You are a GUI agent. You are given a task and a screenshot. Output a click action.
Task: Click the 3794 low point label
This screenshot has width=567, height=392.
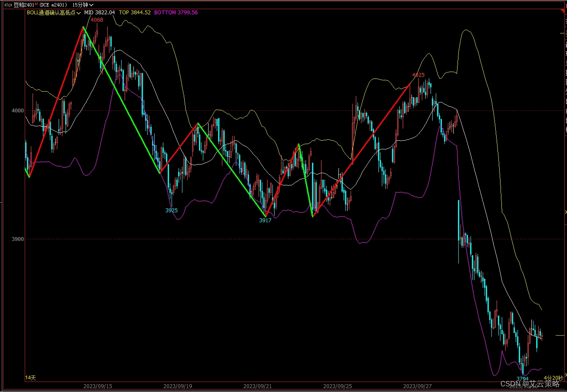(522, 379)
